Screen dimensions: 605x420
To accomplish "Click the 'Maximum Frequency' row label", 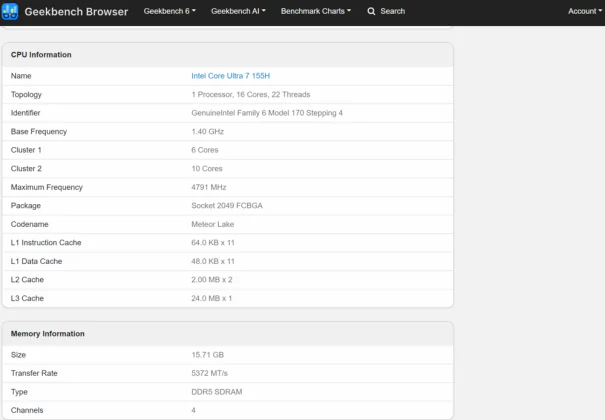I will 47,187.
